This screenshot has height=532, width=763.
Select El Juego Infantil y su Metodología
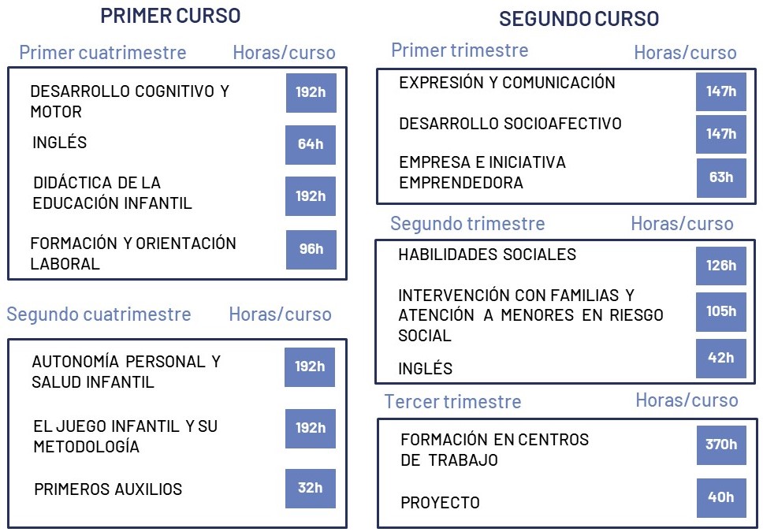pos(125,437)
